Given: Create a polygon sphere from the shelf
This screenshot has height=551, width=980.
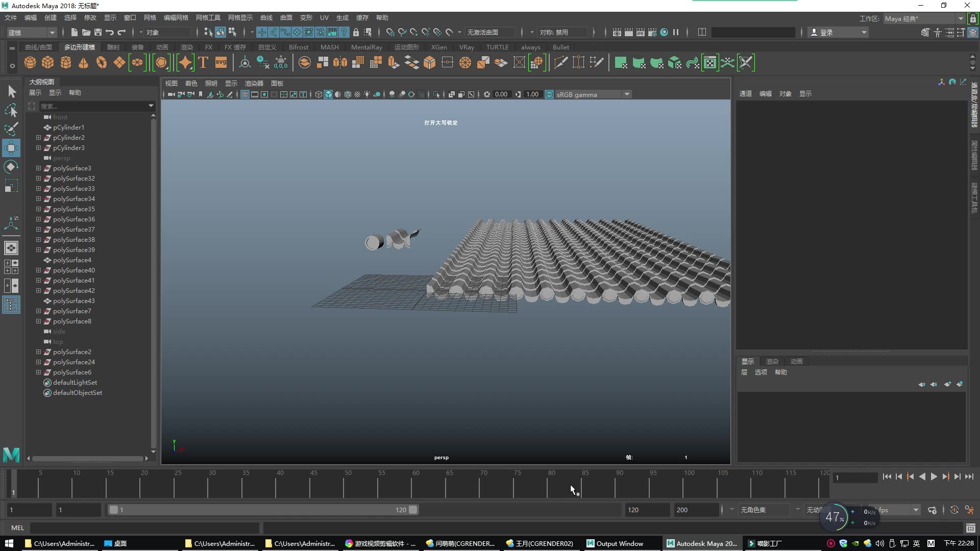Looking at the screenshot, I should coord(30,63).
